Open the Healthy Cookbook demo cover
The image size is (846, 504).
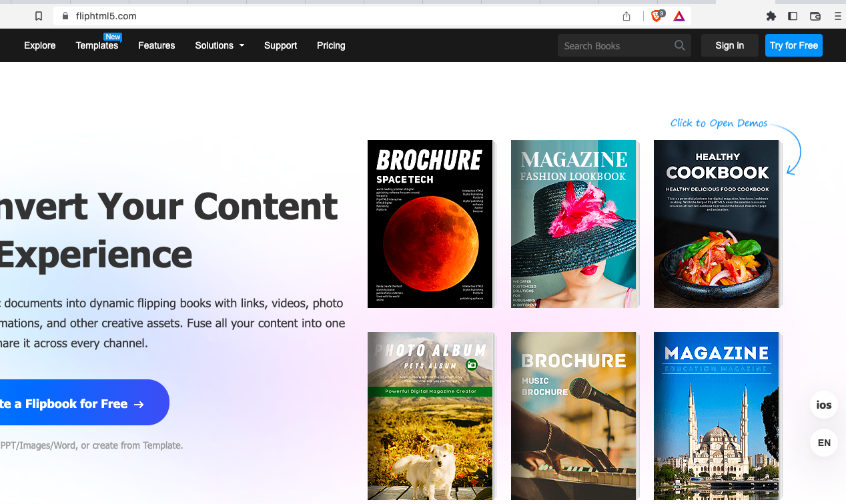point(717,224)
